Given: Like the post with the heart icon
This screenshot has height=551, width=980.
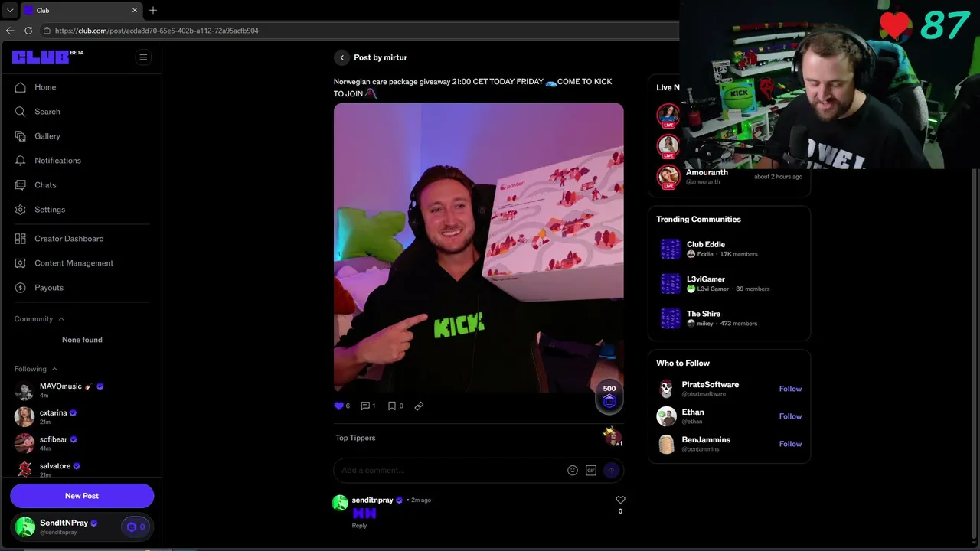Looking at the screenshot, I should 339,406.
